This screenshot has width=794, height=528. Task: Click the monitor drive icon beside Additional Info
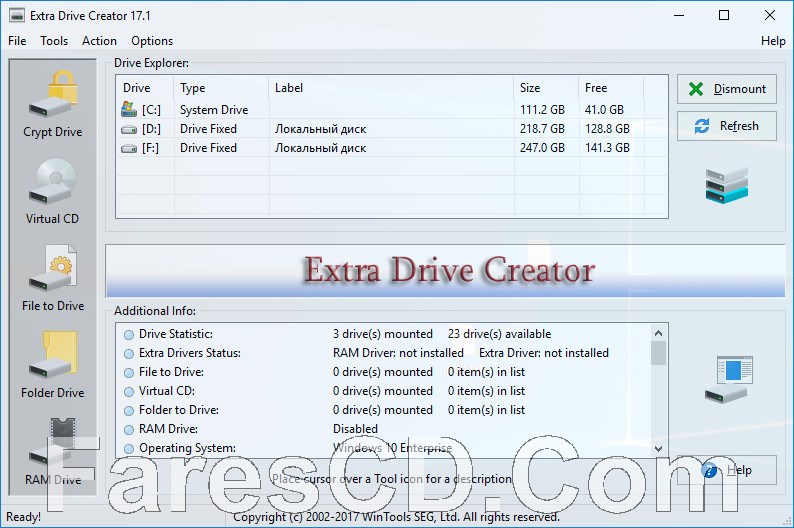coord(728,380)
